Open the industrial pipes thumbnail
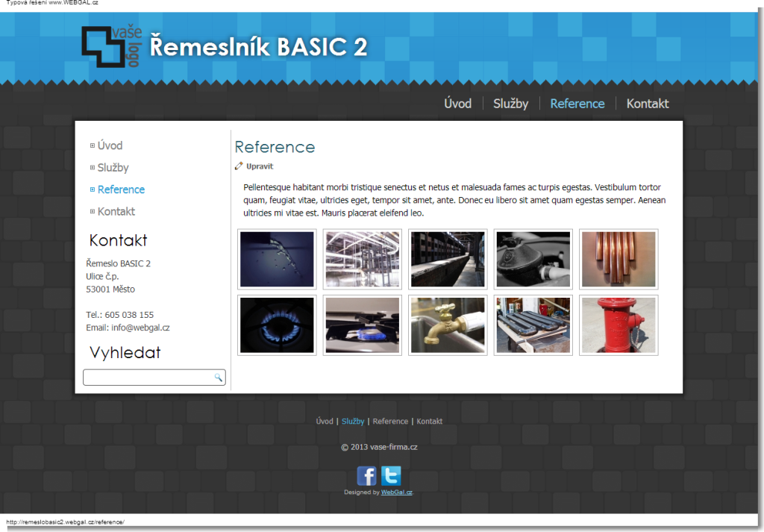Screen dimensions: 764x532 pyautogui.click(x=363, y=259)
